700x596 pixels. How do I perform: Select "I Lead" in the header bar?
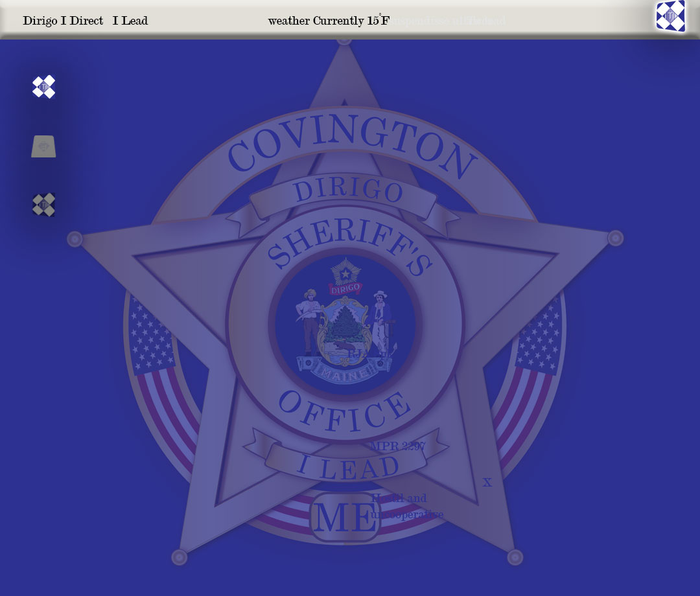coord(130,21)
